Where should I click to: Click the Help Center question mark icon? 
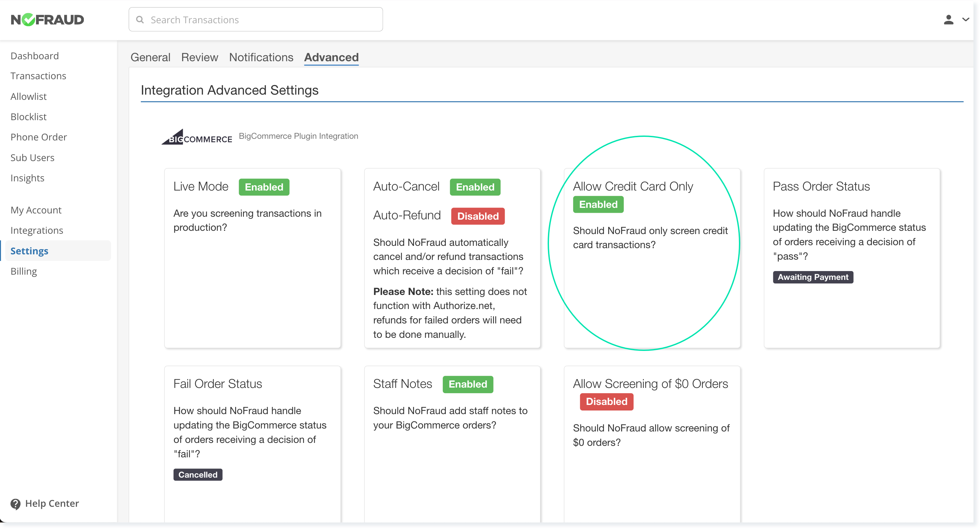[15, 503]
